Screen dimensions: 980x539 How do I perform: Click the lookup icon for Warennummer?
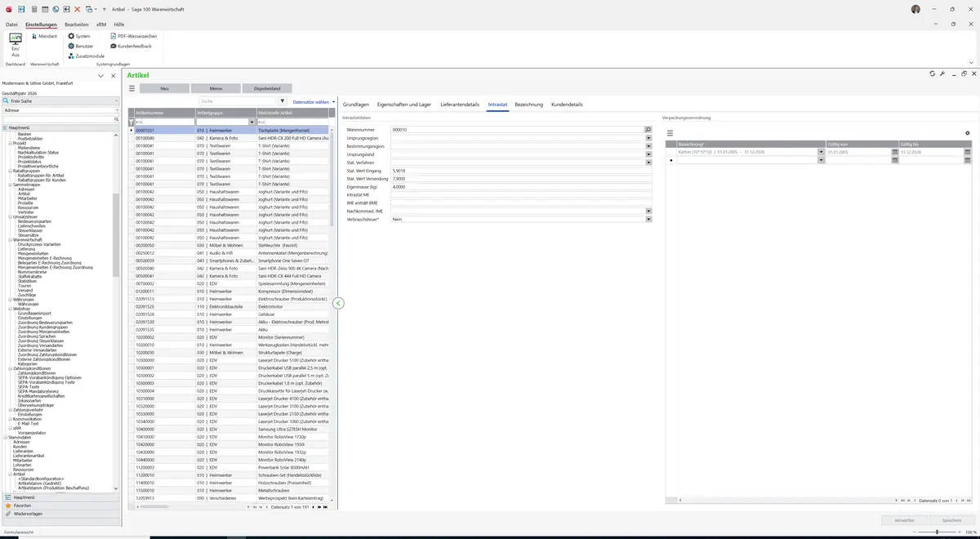[x=648, y=130]
